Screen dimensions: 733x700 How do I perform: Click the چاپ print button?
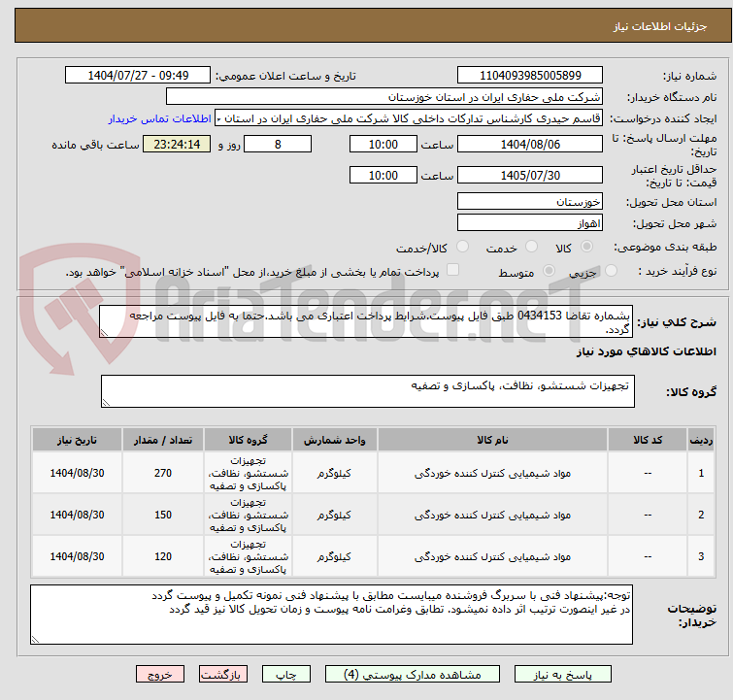pyautogui.click(x=285, y=675)
